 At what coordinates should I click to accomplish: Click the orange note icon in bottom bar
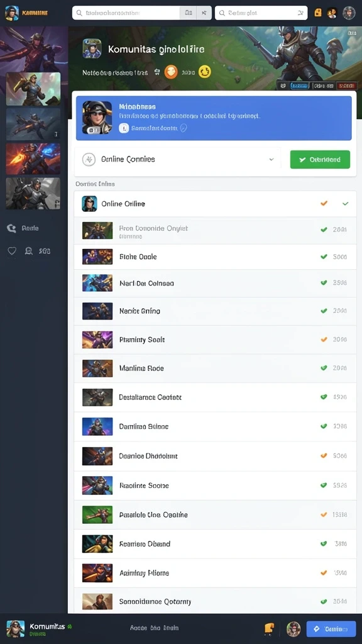click(x=269, y=628)
